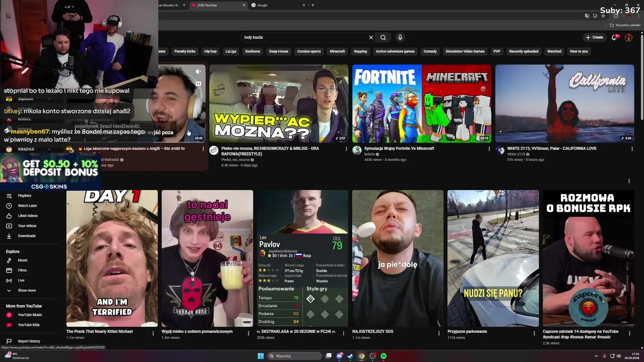The height and width of the screenshot is (362, 644).
Task: Open Films under Explore
Action: pyautogui.click(x=22, y=270)
